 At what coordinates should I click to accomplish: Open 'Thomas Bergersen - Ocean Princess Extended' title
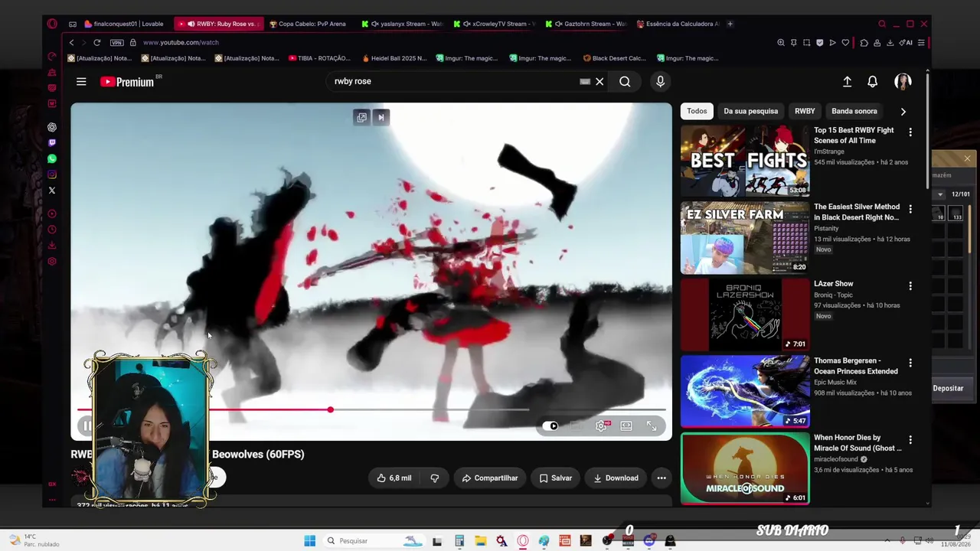coord(856,366)
